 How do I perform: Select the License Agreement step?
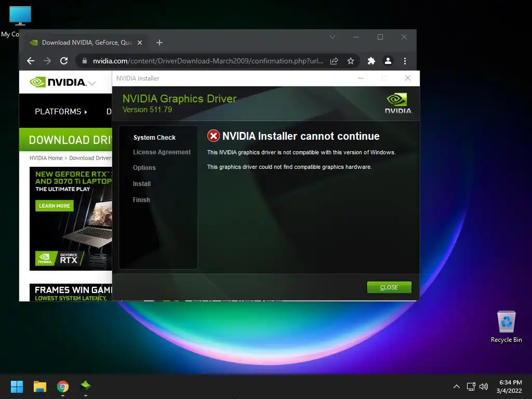(x=162, y=152)
